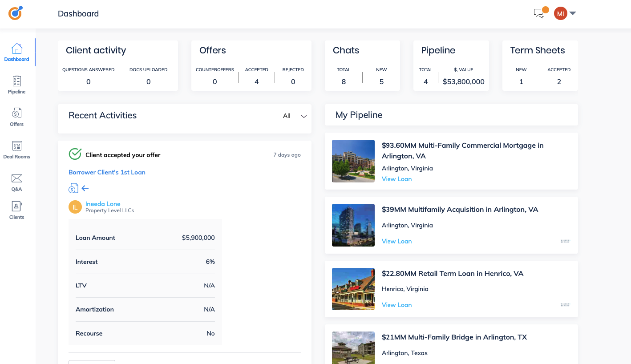Click the Counteroffers count in Offers

pos(215,82)
